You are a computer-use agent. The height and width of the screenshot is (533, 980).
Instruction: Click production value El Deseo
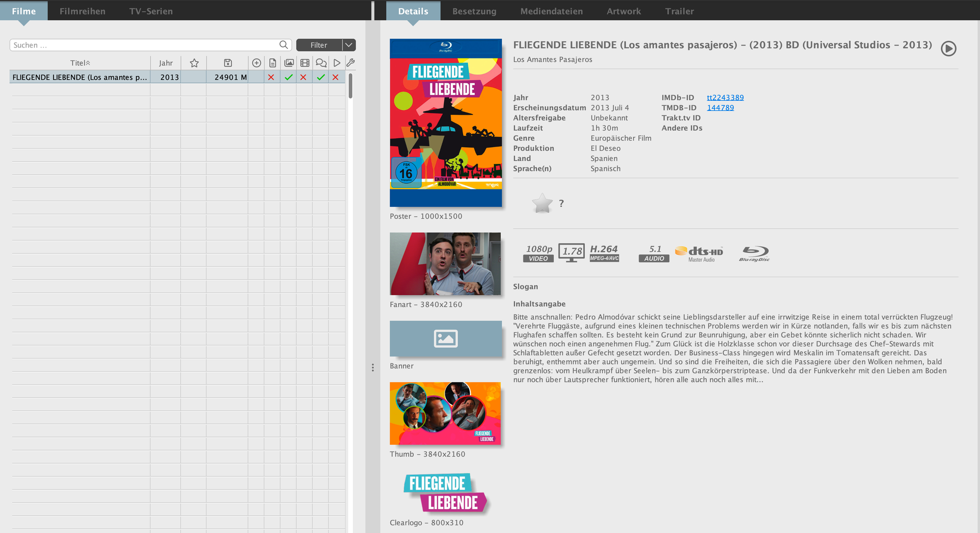coord(606,149)
